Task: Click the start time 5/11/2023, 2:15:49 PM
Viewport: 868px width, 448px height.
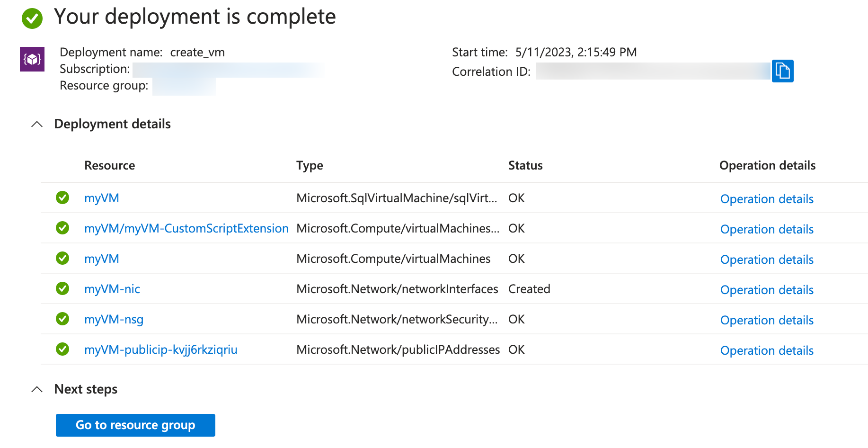Action: pos(576,52)
